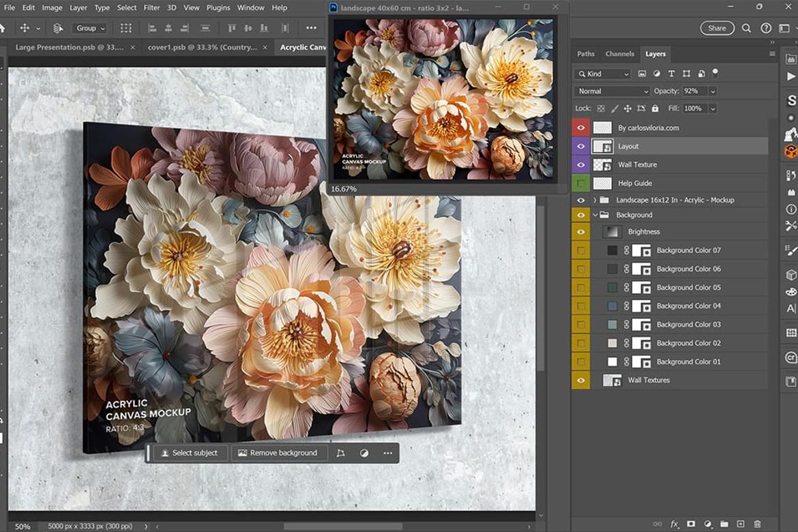Open the contextual task bar more options
Image resolution: width=798 pixels, height=532 pixels.
pyautogui.click(x=388, y=453)
